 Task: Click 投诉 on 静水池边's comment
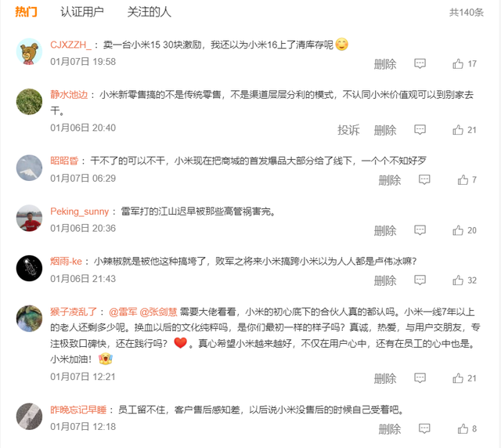pos(348,130)
